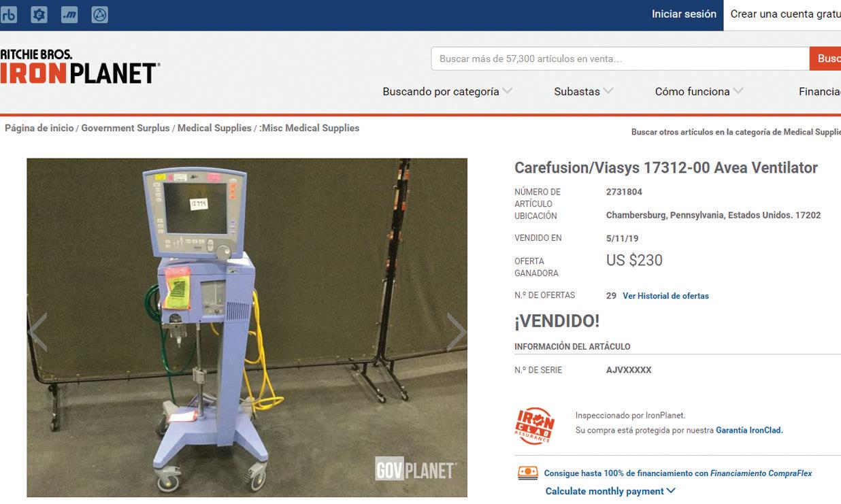Select item number 2731804
The height and width of the screenshot is (504, 841).
(624, 192)
